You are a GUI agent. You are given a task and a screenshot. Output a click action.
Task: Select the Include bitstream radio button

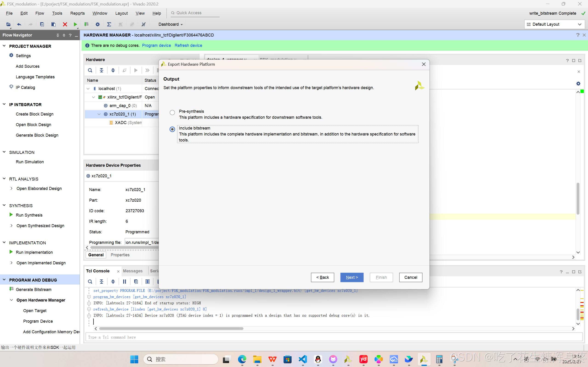pyautogui.click(x=172, y=129)
